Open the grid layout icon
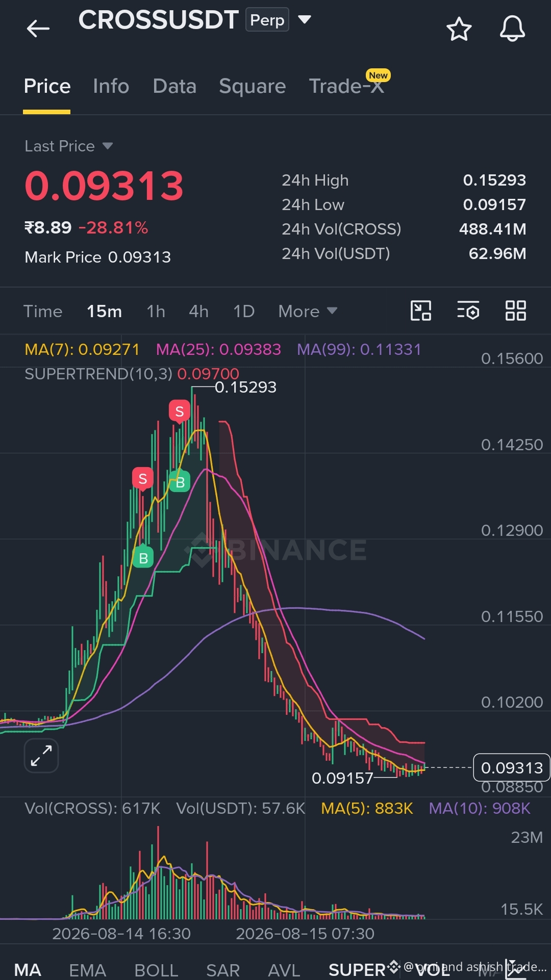The height and width of the screenshot is (980, 551). coord(515,311)
